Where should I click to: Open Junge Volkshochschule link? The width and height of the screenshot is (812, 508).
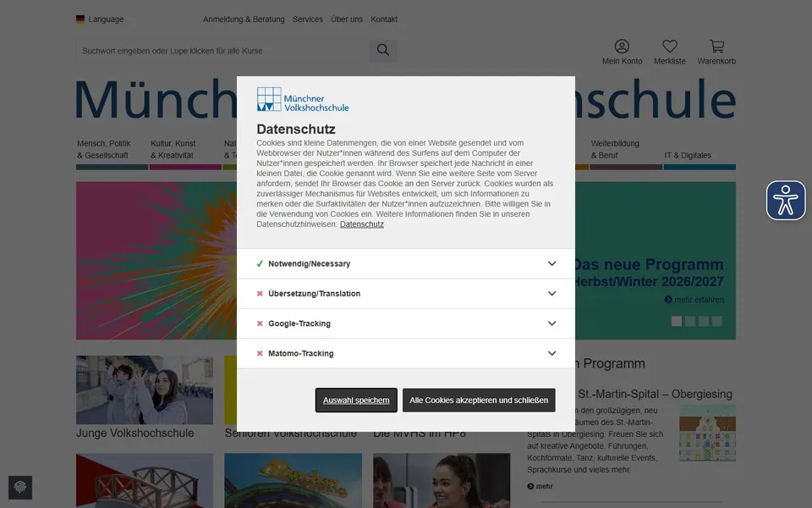[x=135, y=433]
